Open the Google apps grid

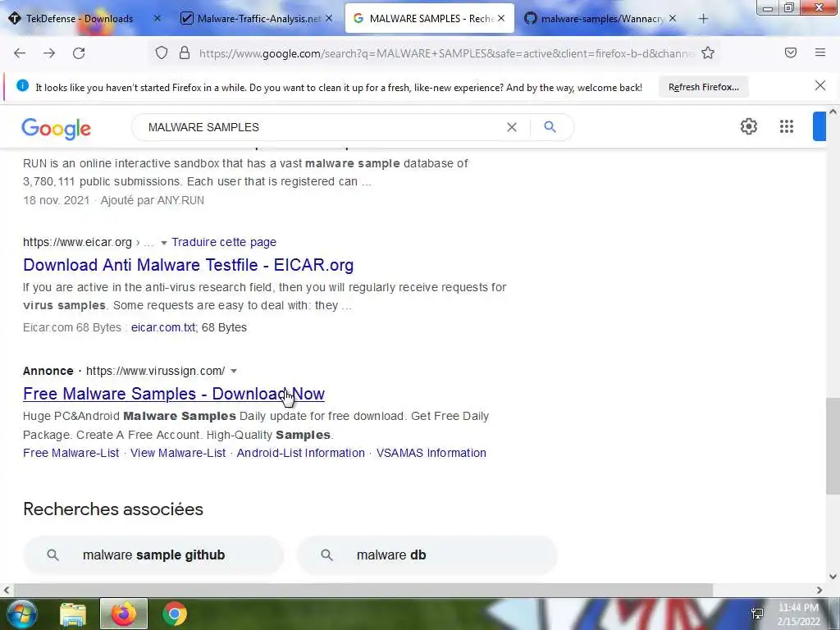[787, 126]
